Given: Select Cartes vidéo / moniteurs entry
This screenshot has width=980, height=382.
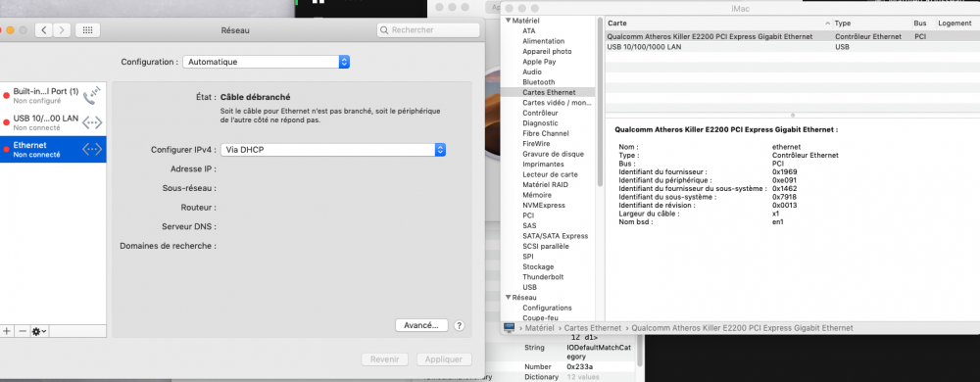Looking at the screenshot, I should [557, 103].
